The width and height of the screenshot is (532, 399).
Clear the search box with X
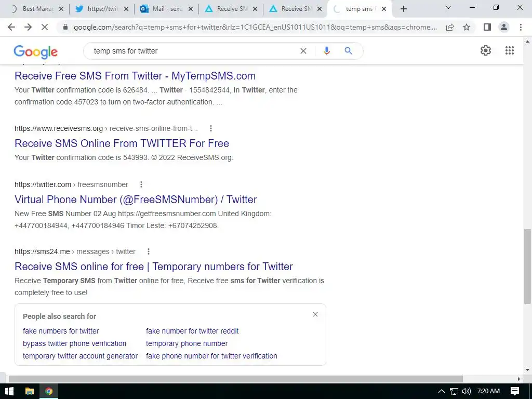tap(303, 51)
